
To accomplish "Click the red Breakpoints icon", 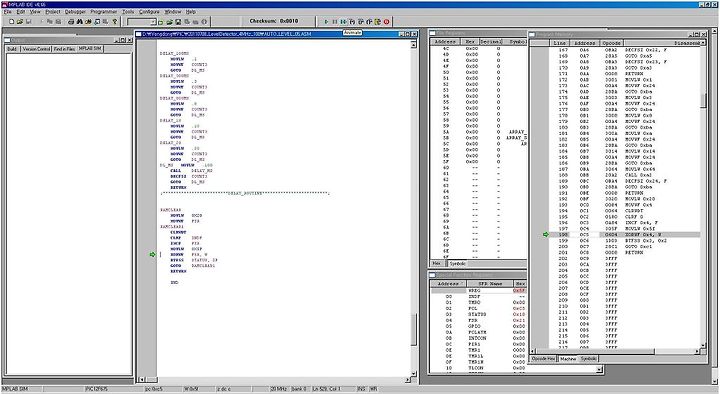I will 387,22.
